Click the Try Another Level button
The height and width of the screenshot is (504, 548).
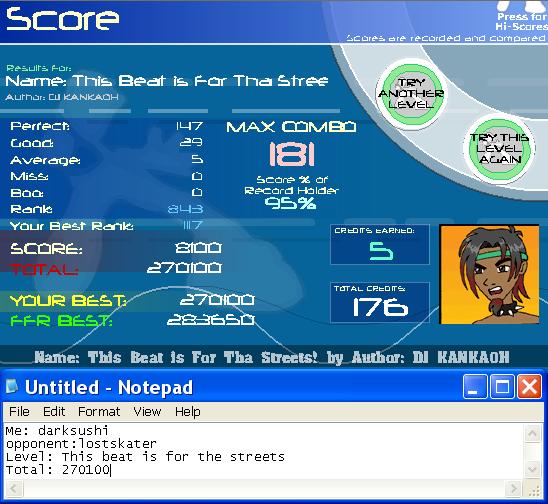[x=411, y=93]
